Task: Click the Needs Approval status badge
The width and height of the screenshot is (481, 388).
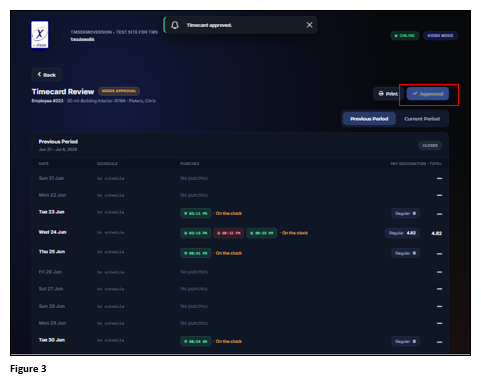Action: pyautogui.click(x=119, y=91)
